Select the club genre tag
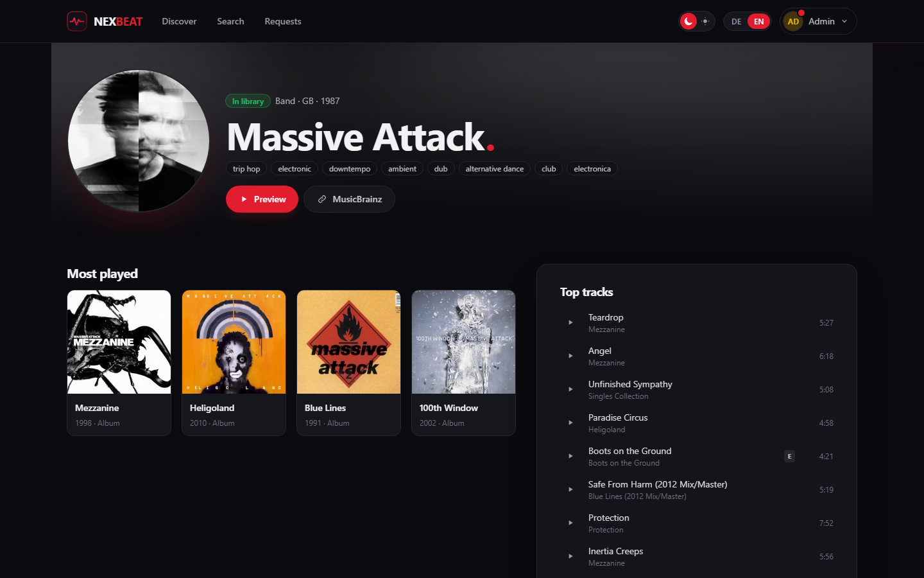Image resolution: width=924 pixels, height=578 pixels. tap(549, 168)
